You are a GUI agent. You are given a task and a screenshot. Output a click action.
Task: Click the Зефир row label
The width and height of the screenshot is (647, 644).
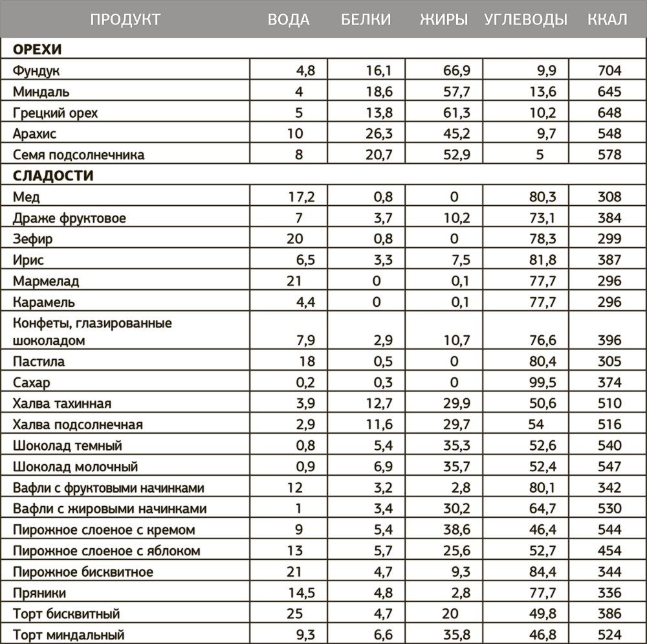tap(32, 239)
